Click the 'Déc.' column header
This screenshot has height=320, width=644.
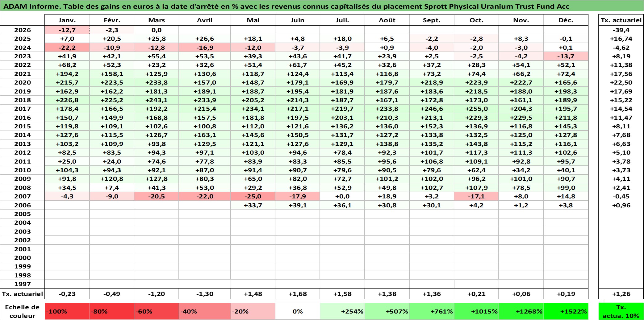566,20
